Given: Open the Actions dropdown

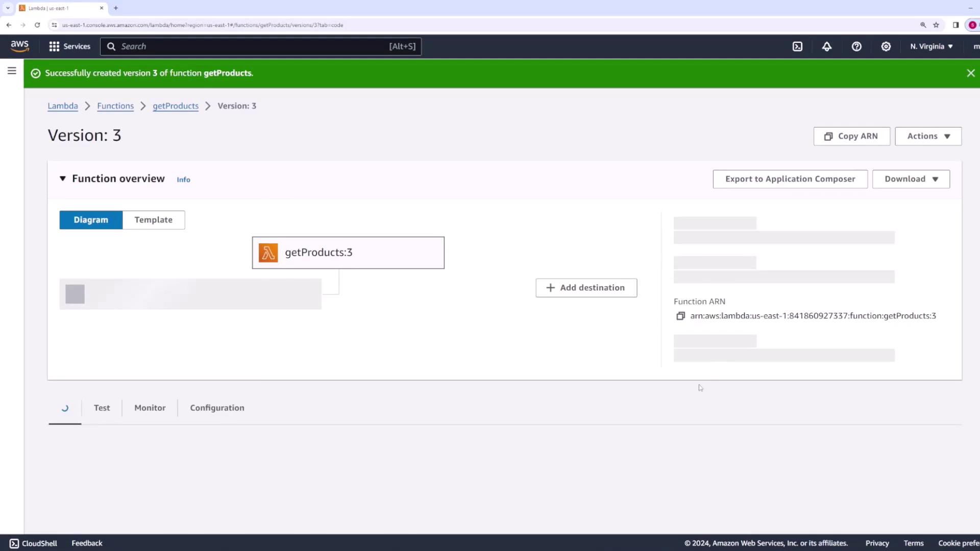Looking at the screenshot, I should coord(928,136).
